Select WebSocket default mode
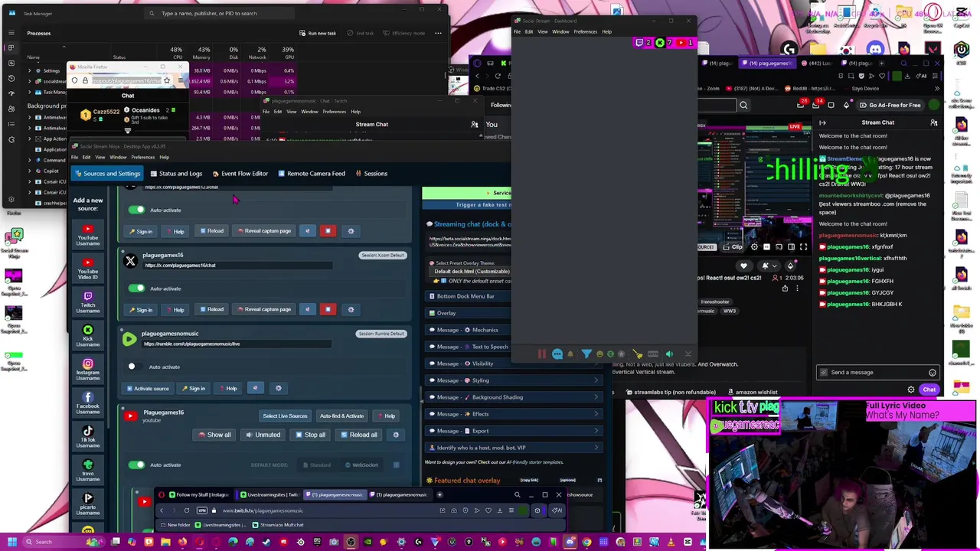The width and height of the screenshot is (980, 551). click(x=361, y=465)
